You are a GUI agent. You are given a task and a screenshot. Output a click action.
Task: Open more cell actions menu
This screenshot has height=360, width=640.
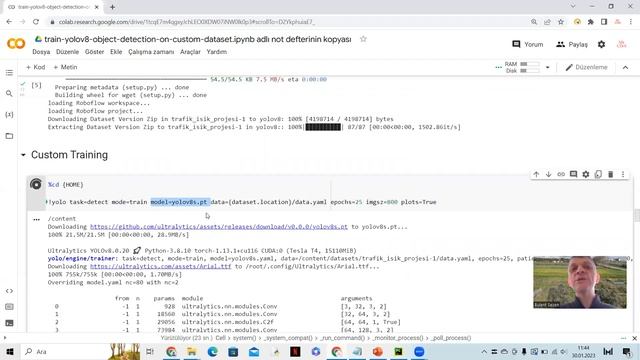(623, 174)
